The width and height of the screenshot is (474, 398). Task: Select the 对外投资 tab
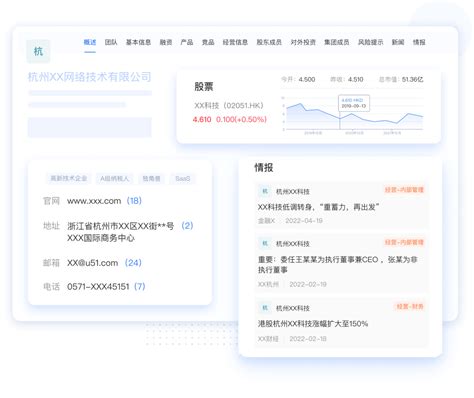point(303,42)
